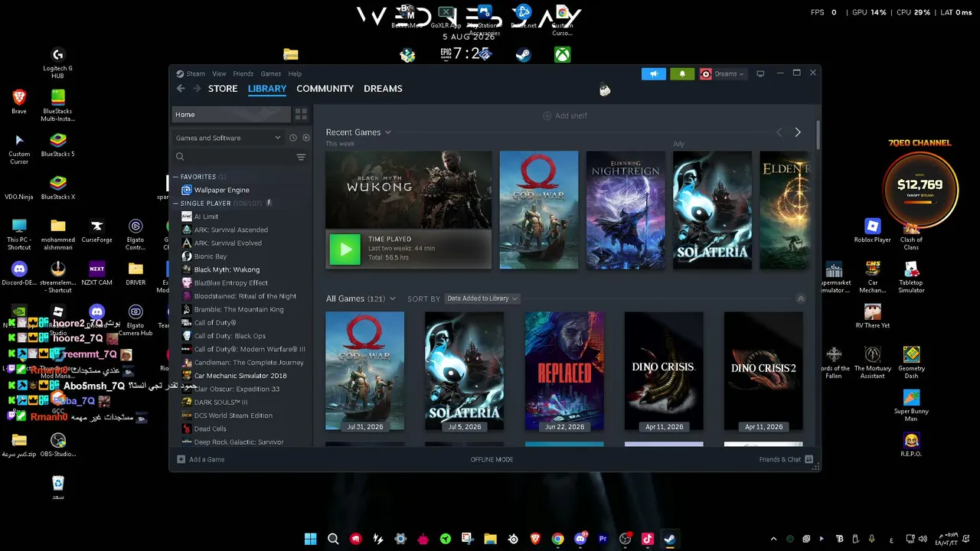
Task: Open the Games and Software dropdown
Action: pyautogui.click(x=227, y=138)
